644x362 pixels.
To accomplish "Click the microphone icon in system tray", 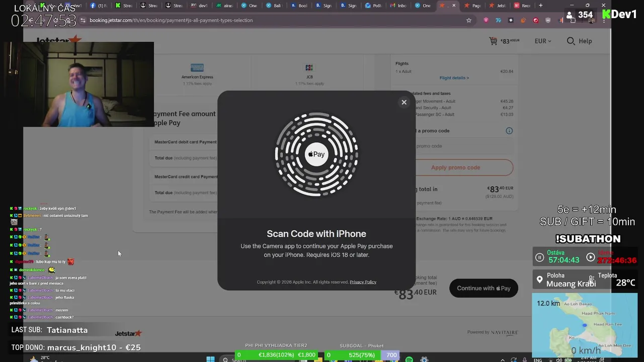I will (525, 360).
